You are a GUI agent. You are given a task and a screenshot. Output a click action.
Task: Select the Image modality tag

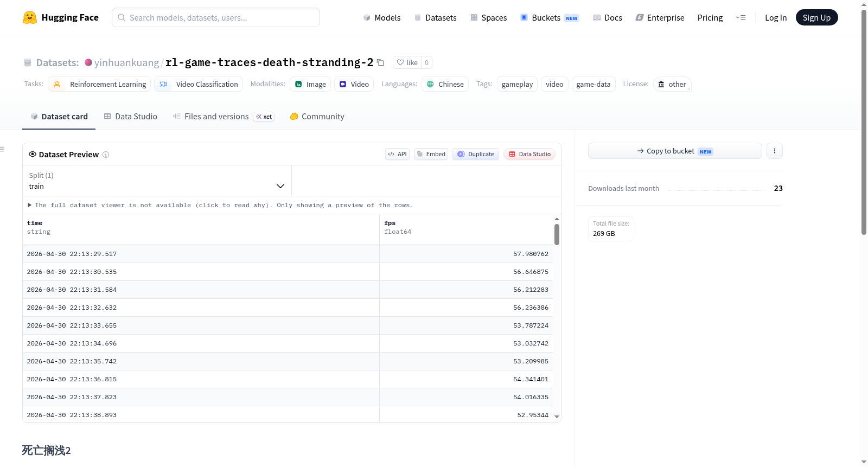(310, 84)
